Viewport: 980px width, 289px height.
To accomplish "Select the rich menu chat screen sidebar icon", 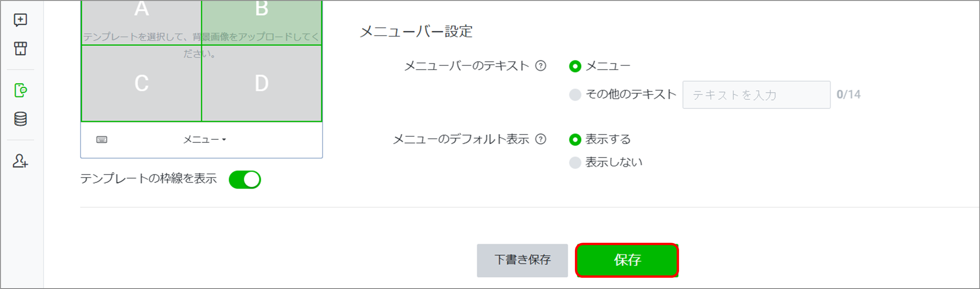I will click(x=20, y=91).
